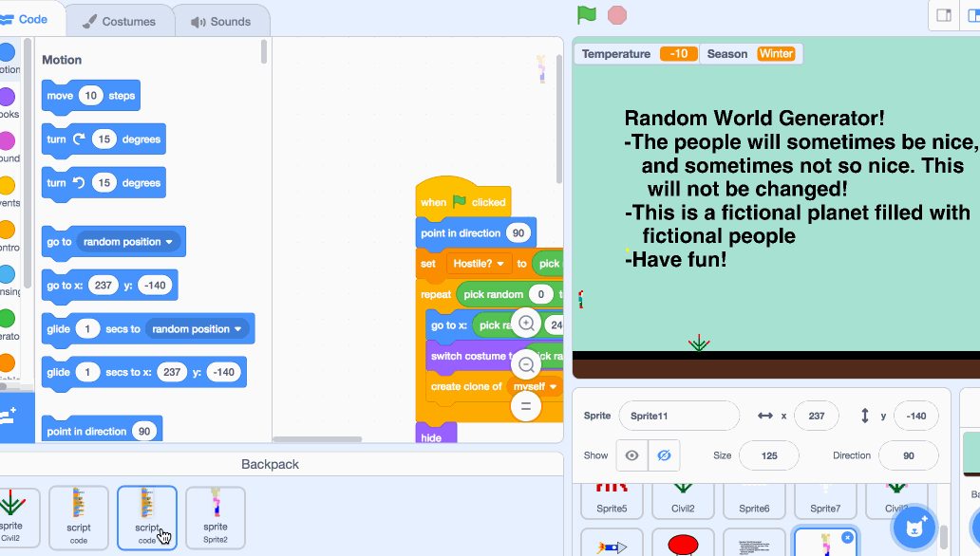Select Sprite5 in the sprite list
This screenshot has height=556, width=980.
tap(612, 501)
